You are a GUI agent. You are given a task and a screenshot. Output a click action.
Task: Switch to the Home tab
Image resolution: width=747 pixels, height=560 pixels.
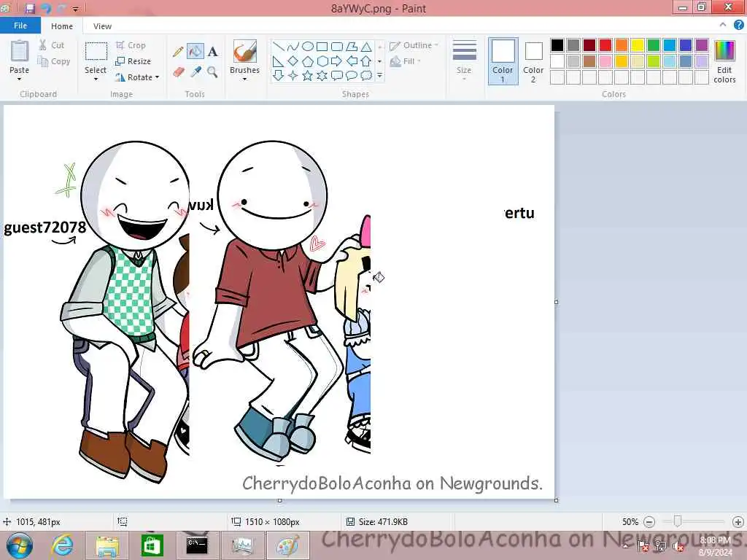click(x=62, y=26)
